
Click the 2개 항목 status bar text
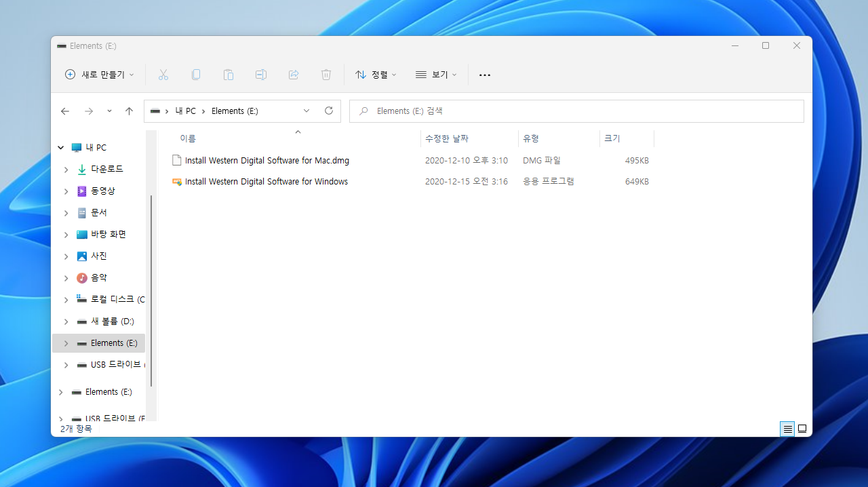coord(75,429)
